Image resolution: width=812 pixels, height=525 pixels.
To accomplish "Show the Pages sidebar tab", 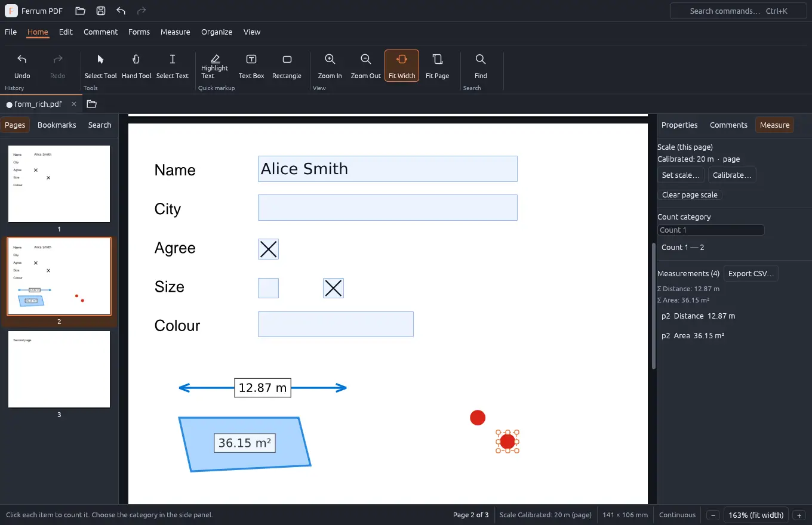I will (x=15, y=125).
